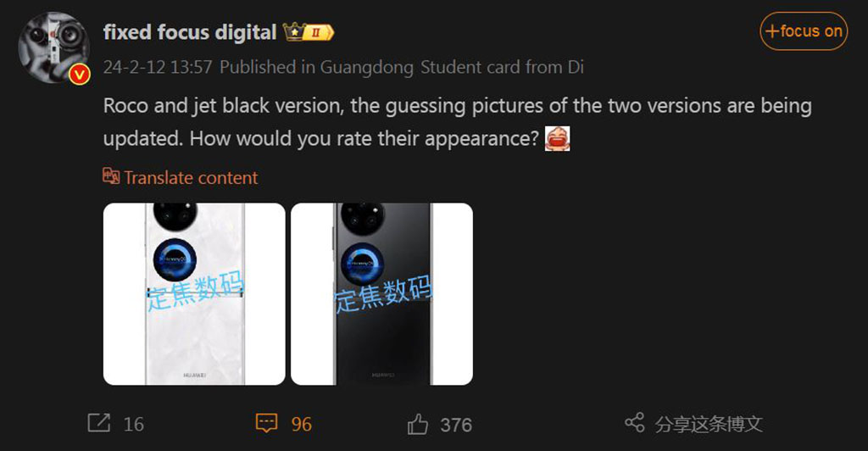This screenshot has height=451, width=868.
Task: Click Student card from Di source
Action: tap(502, 67)
